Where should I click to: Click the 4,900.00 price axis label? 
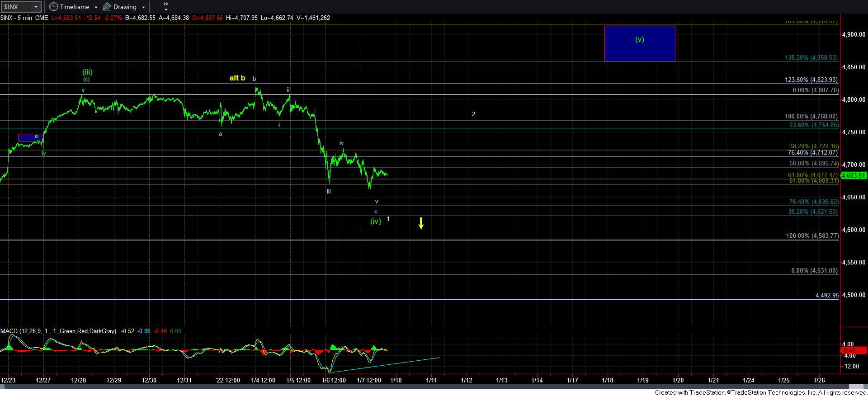point(853,34)
